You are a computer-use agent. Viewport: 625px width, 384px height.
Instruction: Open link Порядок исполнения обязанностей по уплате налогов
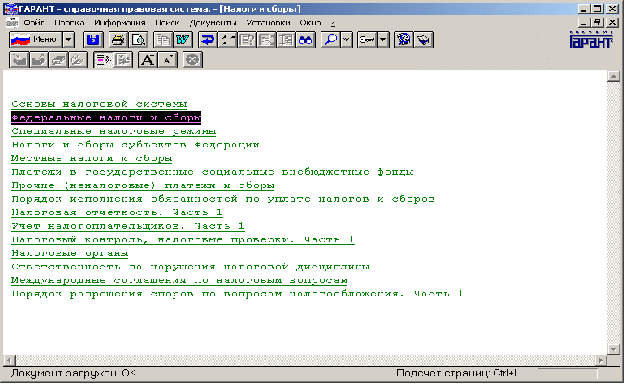(223, 199)
